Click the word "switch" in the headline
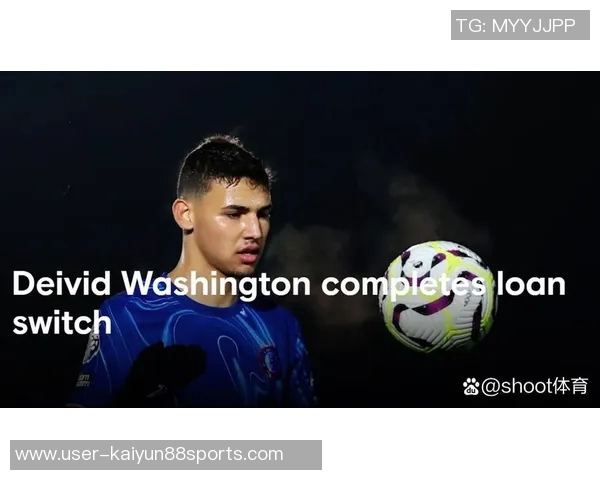Image resolution: width=600 pixels, height=480 pixels. coord(62,322)
